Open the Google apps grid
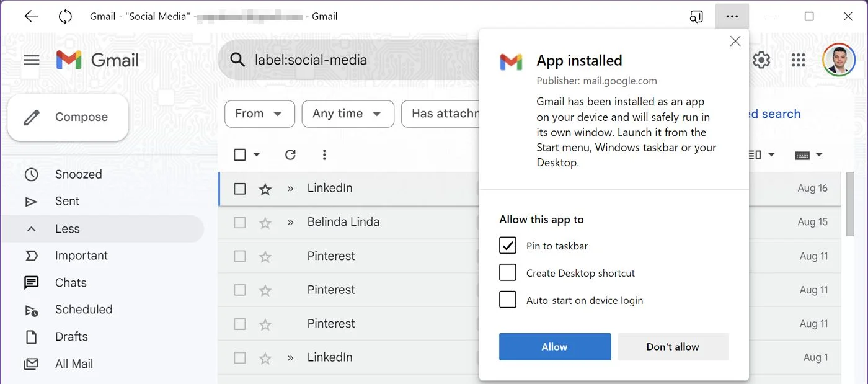 click(x=798, y=60)
